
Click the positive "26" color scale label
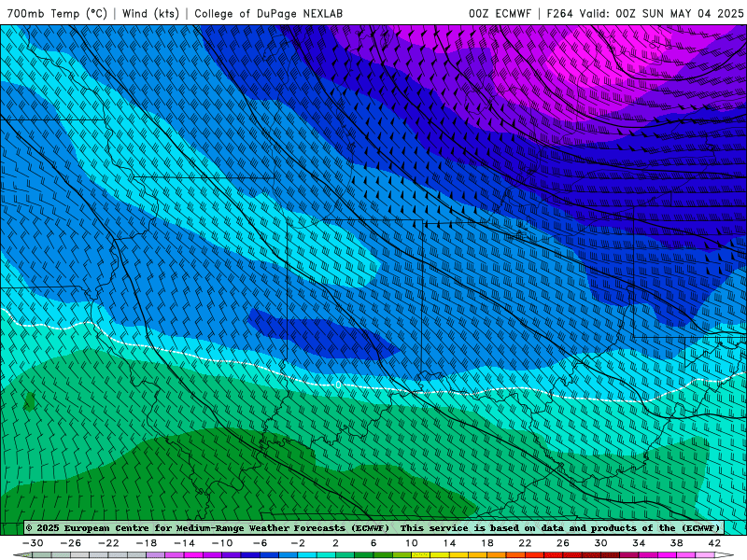tap(563, 543)
